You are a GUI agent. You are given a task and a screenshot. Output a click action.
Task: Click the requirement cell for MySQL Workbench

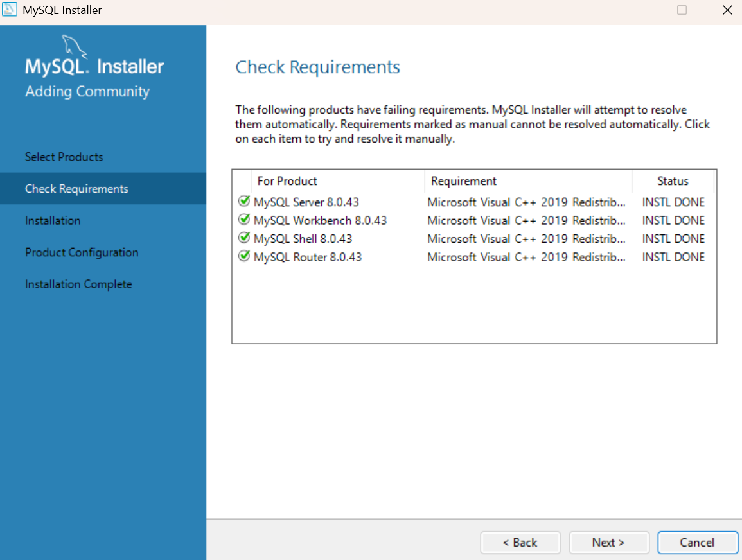coord(526,221)
